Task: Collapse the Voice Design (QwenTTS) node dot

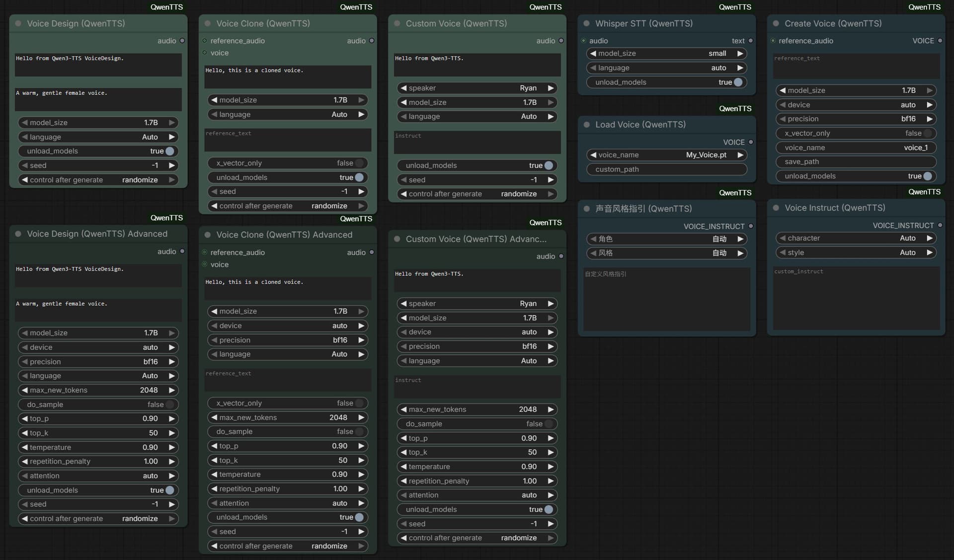Action: pos(18,23)
